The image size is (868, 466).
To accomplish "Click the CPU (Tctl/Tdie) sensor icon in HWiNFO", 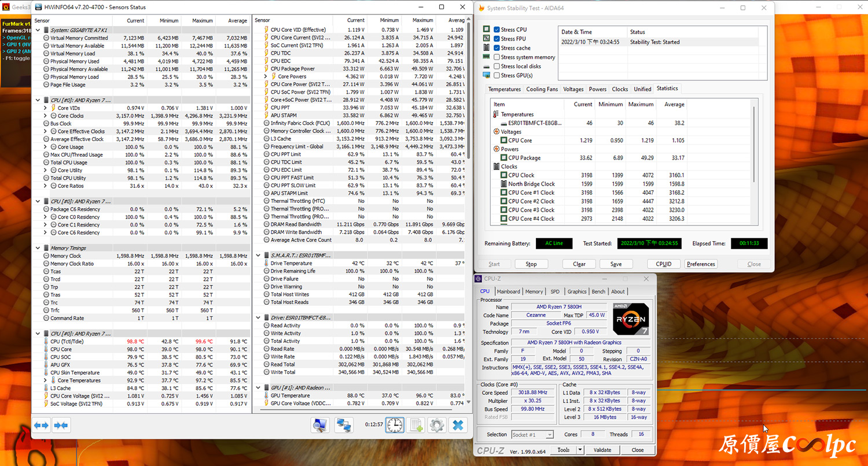I will point(46,342).
